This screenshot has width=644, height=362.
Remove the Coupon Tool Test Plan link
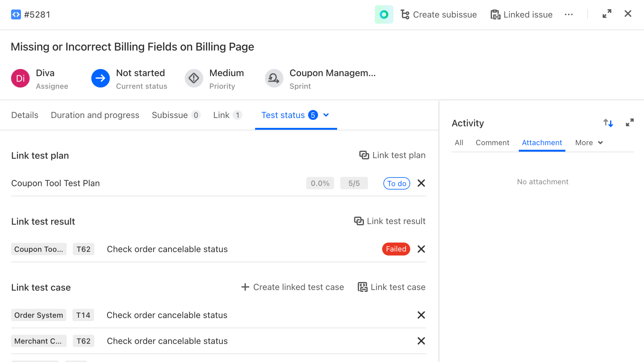point(421,183)
